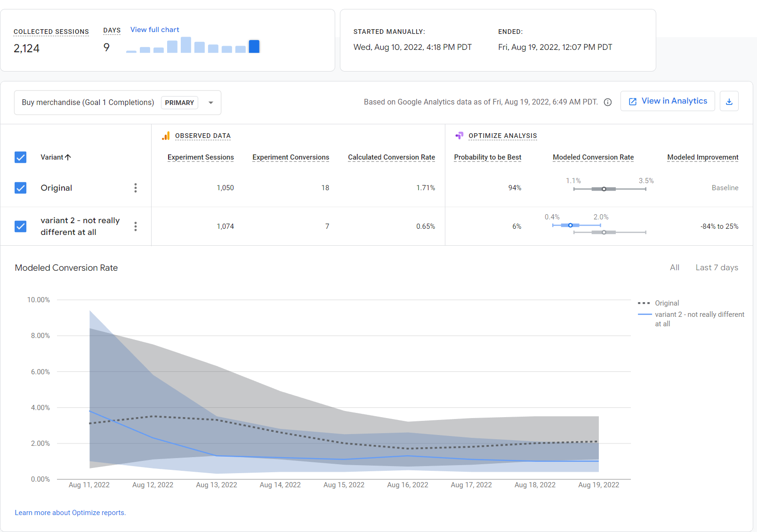Click the Optimize Analysis purple icon

(459, 136)
